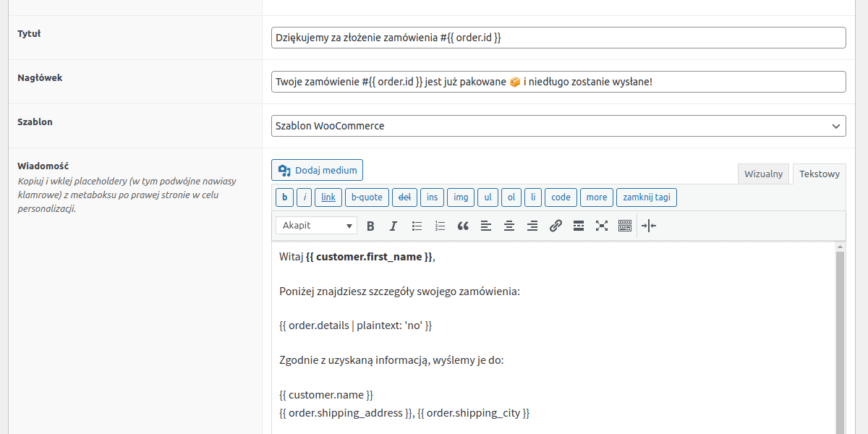The width and height of the screenshot is (868, 434).
Task: Click the b-quote quicktag button
Action: click(x=367, y=197)
